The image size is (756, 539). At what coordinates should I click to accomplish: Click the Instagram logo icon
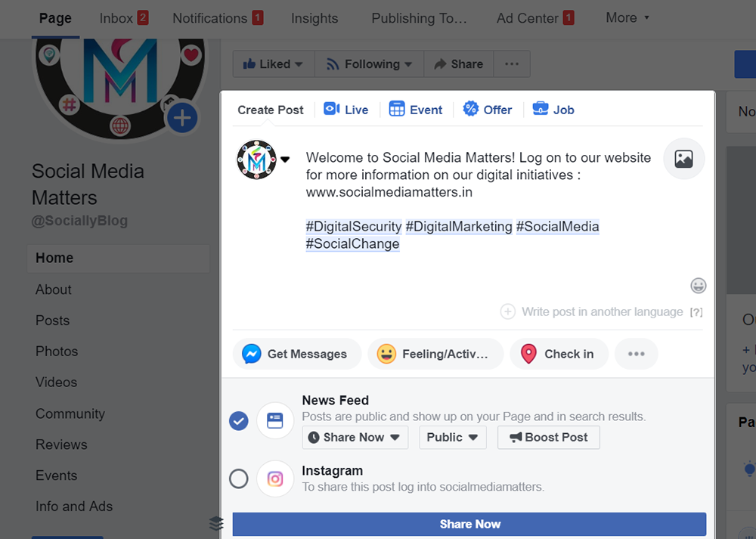(x=275, y=479)
